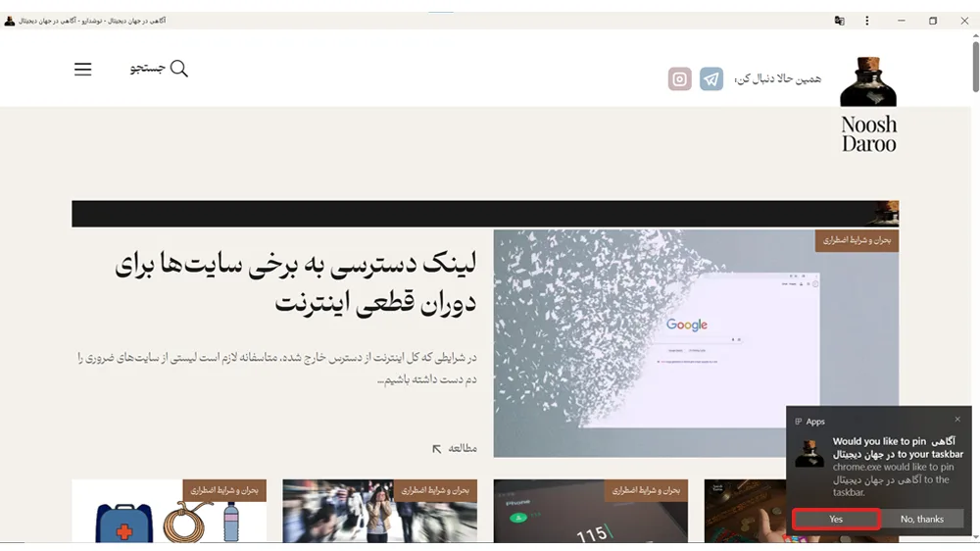The width and height of the screenshot is (980, 551).
Task: Click the featured article excerpt paragraph
Action: click(277, 369)
